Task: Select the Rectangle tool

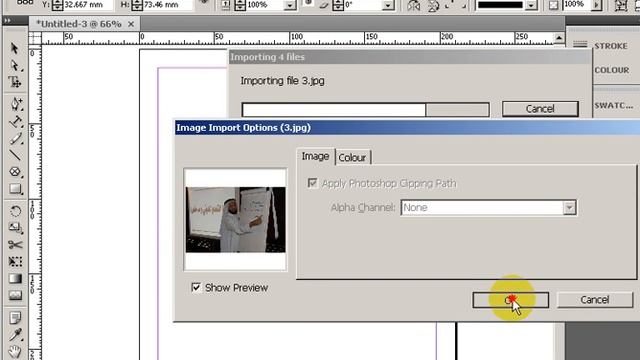Action: (x=16, y=189)
